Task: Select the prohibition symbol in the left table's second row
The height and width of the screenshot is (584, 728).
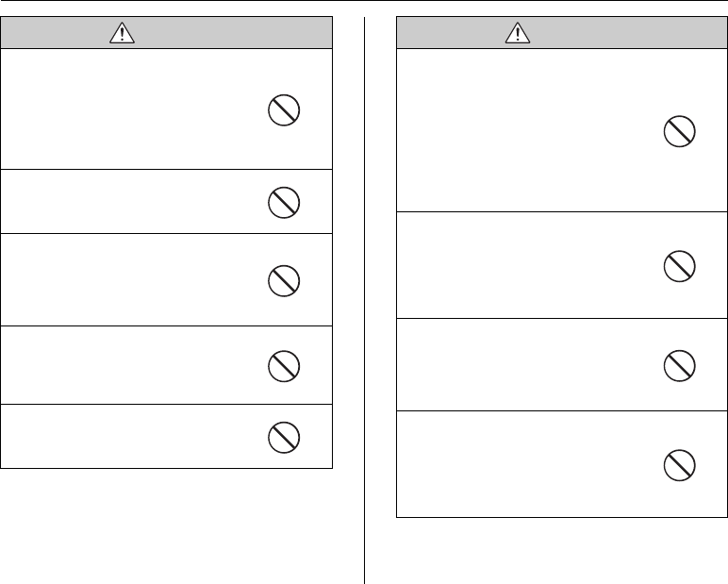Action: (x=284, y=201)
